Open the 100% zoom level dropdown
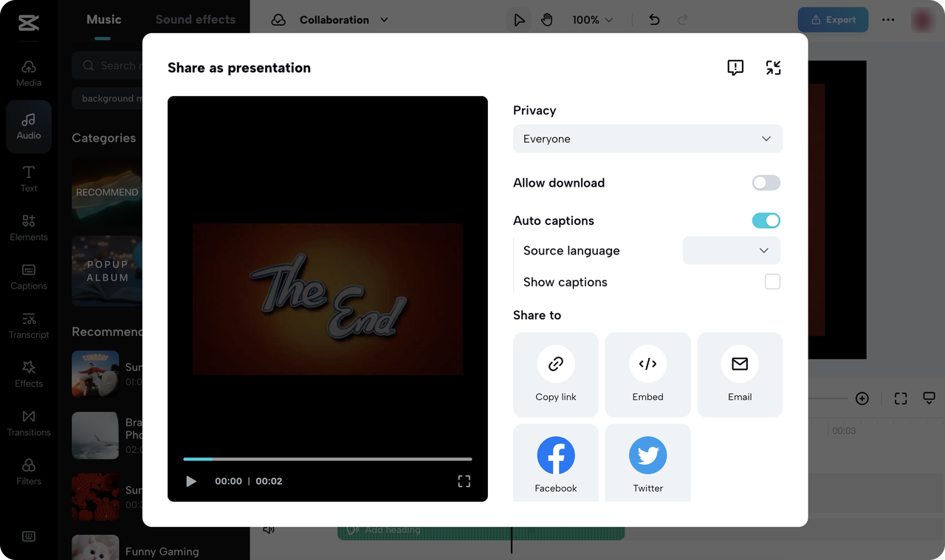The height and width of the screenshot is (560, 945). [593, 20]
